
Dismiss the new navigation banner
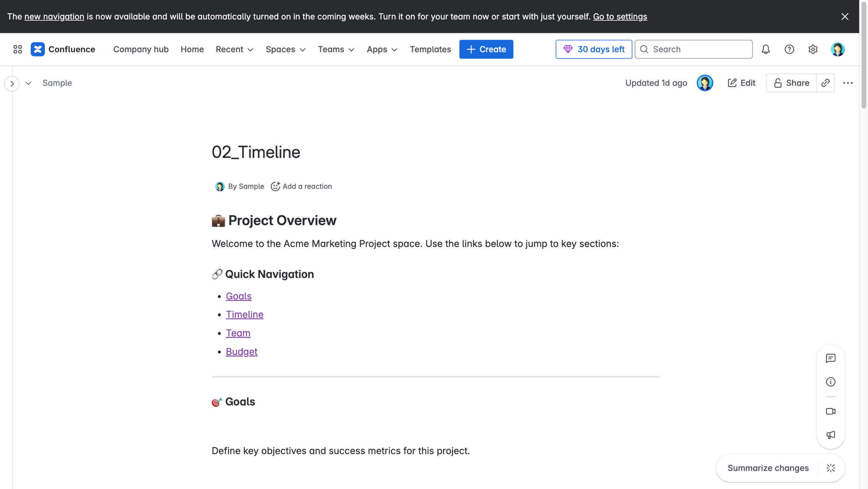pyautogui.click(x=845, y=17)
